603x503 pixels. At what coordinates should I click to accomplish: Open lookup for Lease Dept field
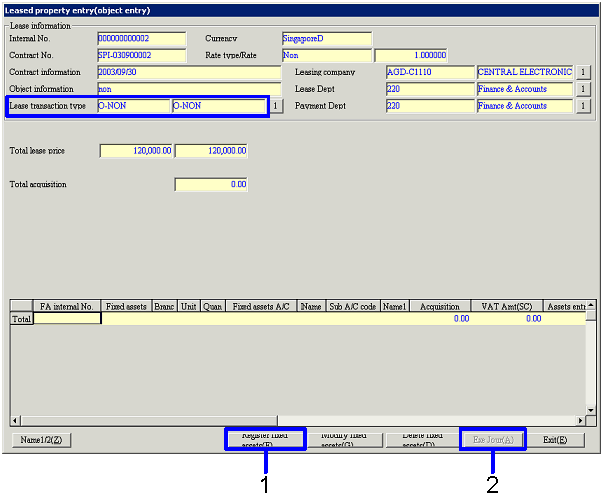pos(584,89)
